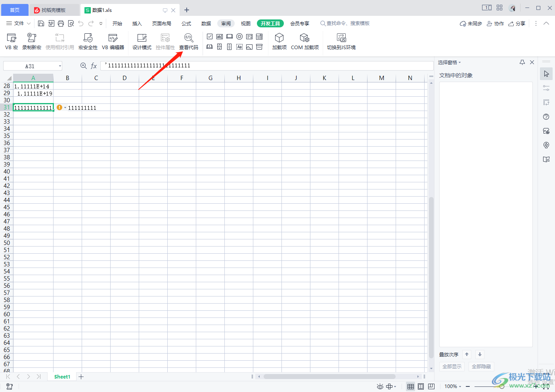This screenshot has height=392, width=555.
Task: Select the 视图 ribbon tab
Action: tap(246, 24)
